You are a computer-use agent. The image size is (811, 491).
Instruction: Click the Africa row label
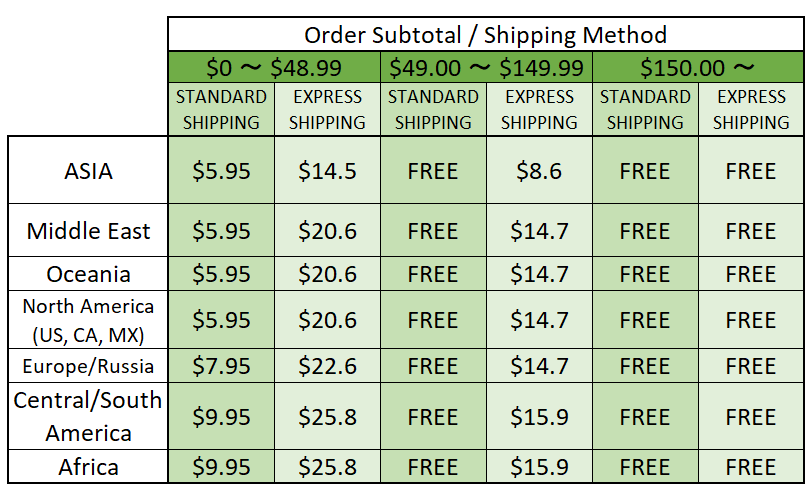coord(88,467)
